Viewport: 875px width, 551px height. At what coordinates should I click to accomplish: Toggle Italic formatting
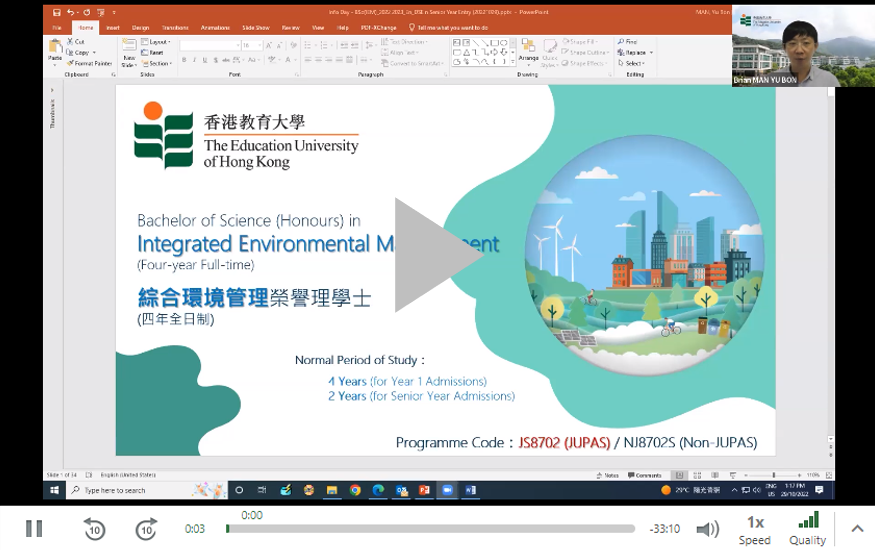(194, 60)
